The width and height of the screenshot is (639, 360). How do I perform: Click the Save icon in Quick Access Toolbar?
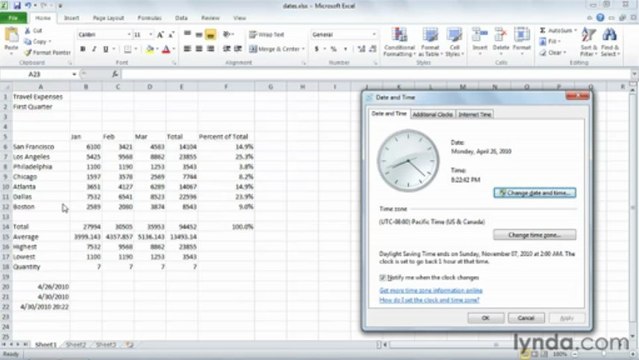pyautogui.click(x=17, y=6)
